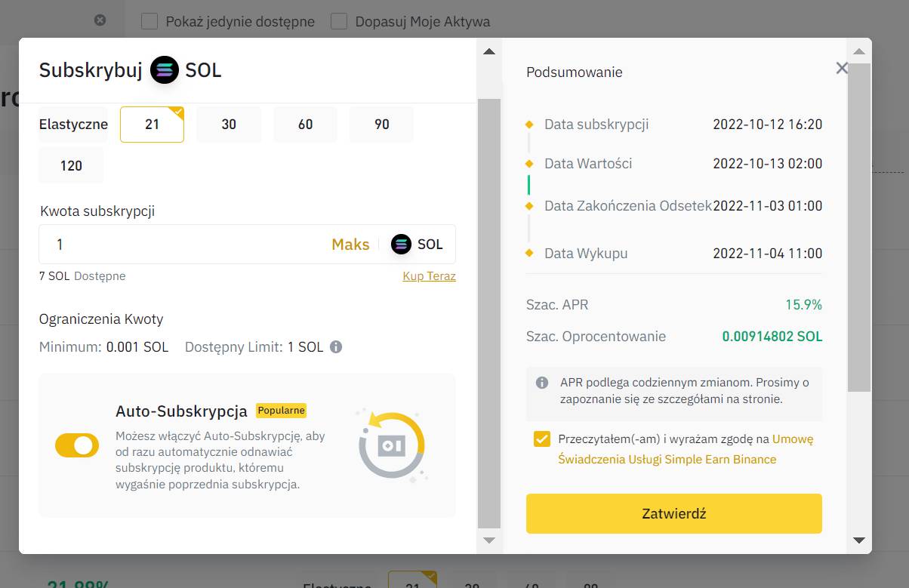909x588 pixels.
Task: Click the SOL coin logo beside Subskrybuj
Action: pos(164,70)
